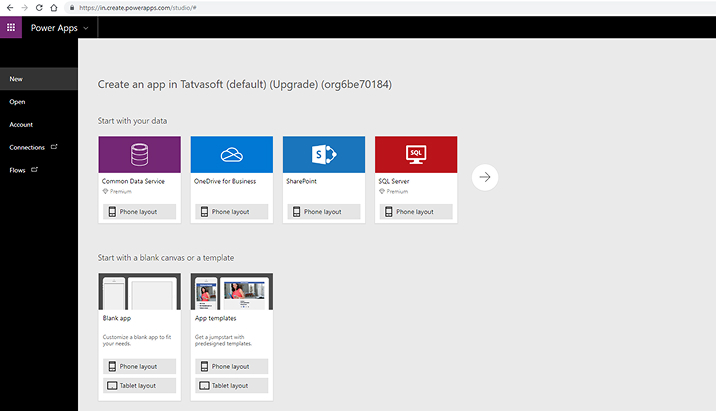Click the SQL Server monitor icon tile
Viewport: 716px width, 411px height.
point(416,154)
